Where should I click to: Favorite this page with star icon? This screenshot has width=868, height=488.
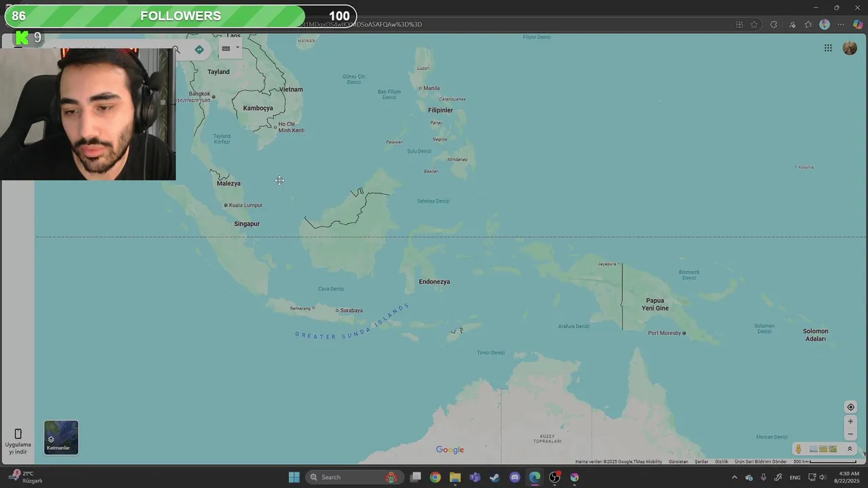pos(754,24)
